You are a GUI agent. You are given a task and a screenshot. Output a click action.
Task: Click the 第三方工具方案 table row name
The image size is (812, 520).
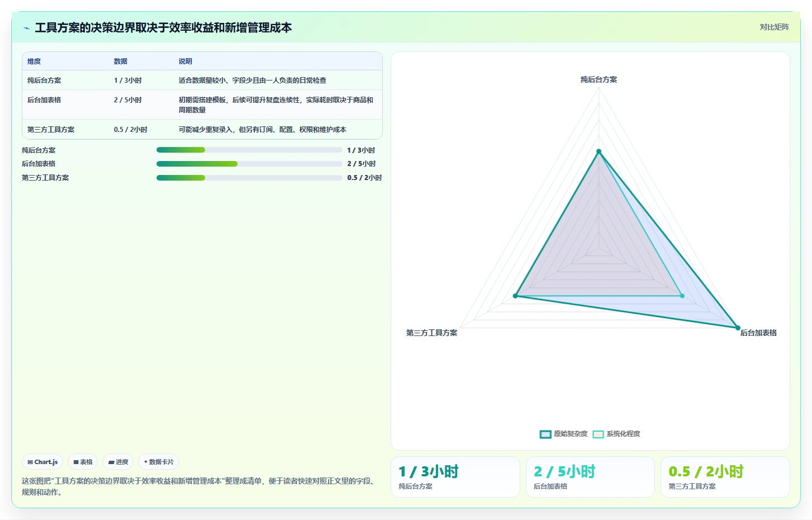[x=51, y=130]
